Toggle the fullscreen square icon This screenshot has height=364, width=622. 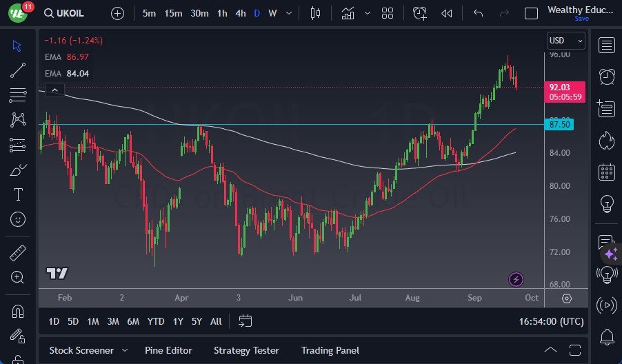pyautogui.click(x=531, y=13)
